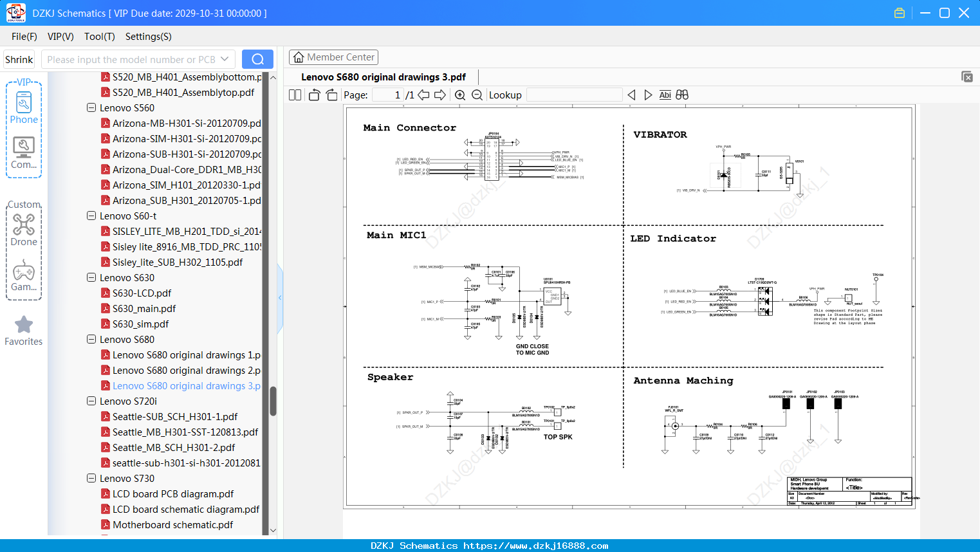The image size is (980, 552).
Task: Go to the next page arrow
Action: click(x=440, y=95)
